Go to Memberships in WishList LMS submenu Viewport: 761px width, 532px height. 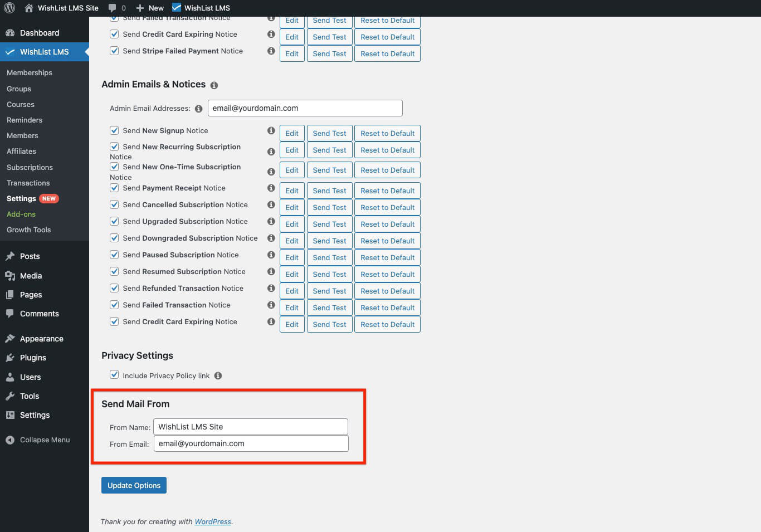pyautogui.click(x=30, y=73)
